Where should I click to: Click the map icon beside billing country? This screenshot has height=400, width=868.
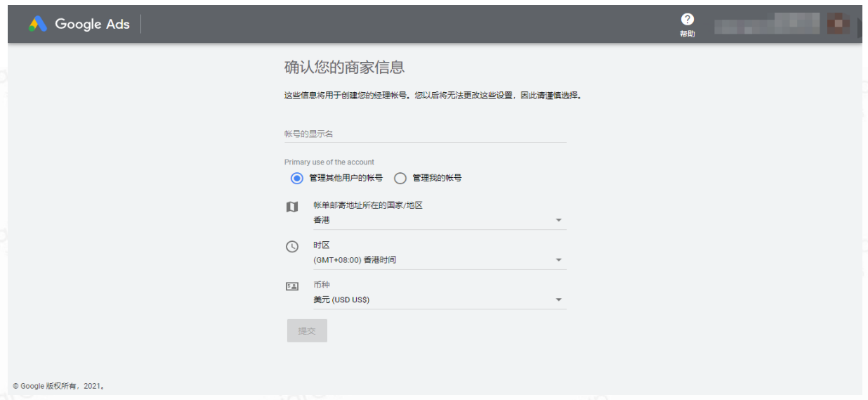point(292,207)
